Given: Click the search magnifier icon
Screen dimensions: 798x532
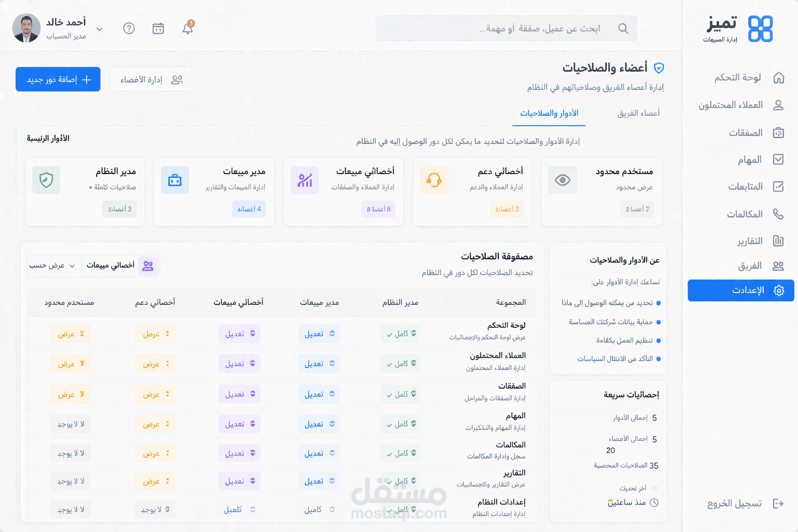Looking at the screenshot, I should coord(623,29).
